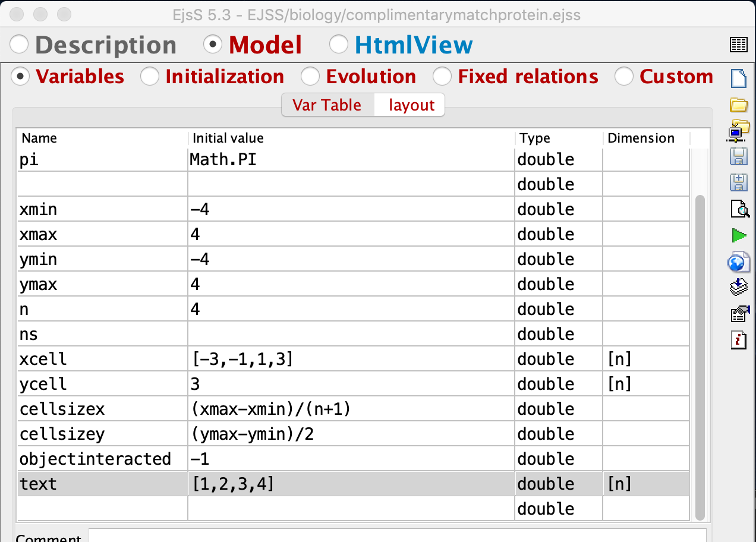The width and height of the screenshot is (756, 542).
Task: Open an existing simulation with the folder icon
Action: [x=738, y=105]
